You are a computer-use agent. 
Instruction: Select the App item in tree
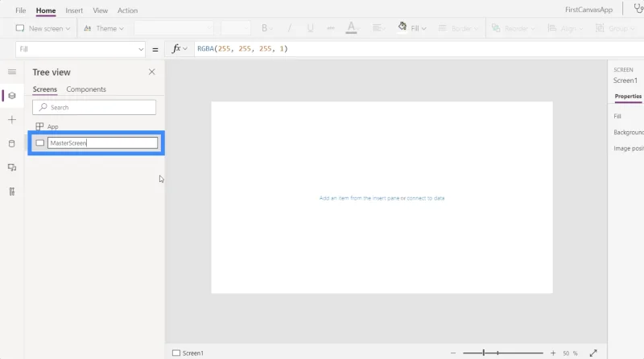pyautogui.click(x=52, y=126)
